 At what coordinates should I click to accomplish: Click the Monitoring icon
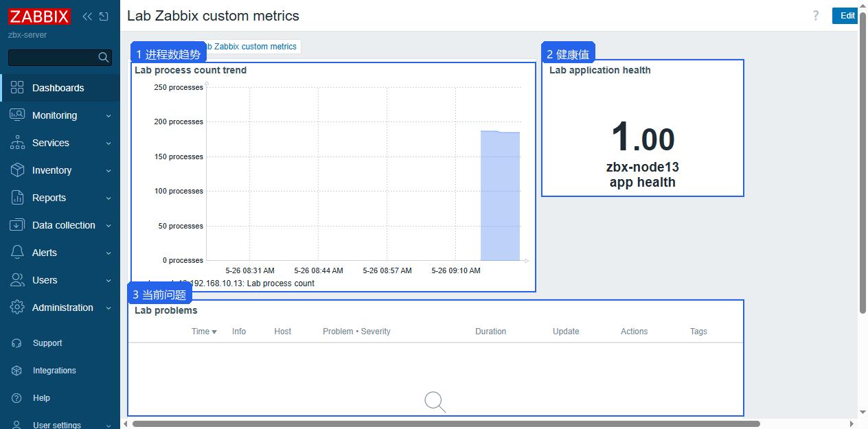point(17,115)
